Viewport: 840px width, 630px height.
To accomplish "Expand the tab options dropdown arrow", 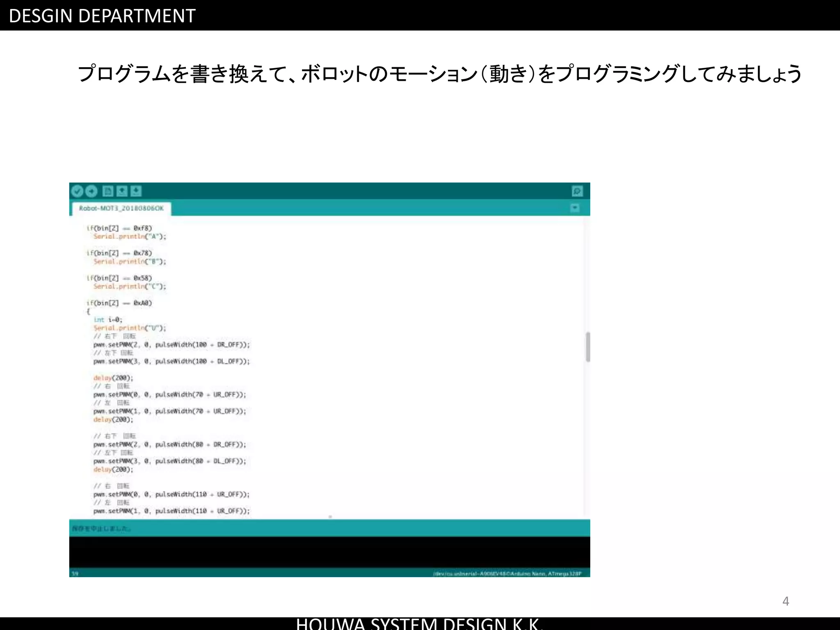I will [x=575, y=208].
